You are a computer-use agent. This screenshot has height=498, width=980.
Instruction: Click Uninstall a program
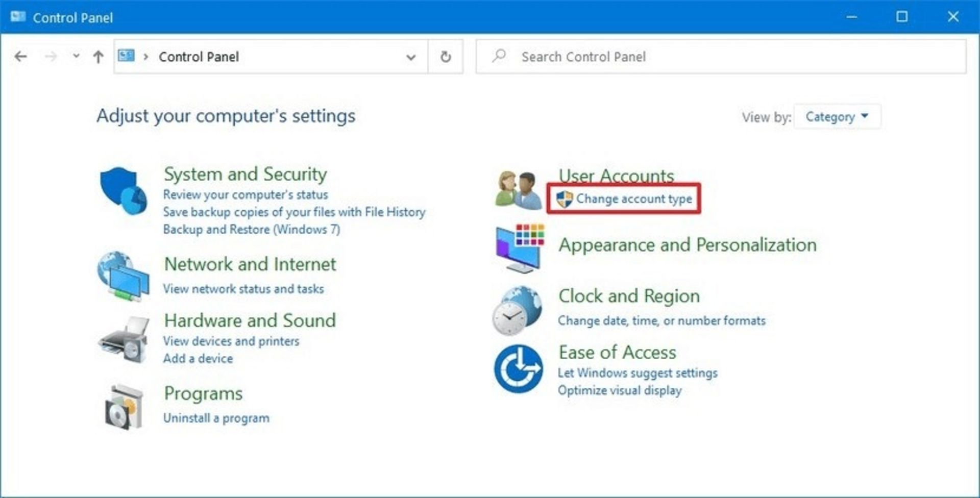216,418
